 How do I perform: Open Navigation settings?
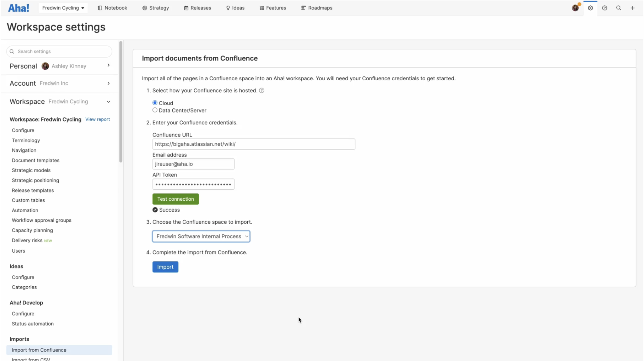24,150
